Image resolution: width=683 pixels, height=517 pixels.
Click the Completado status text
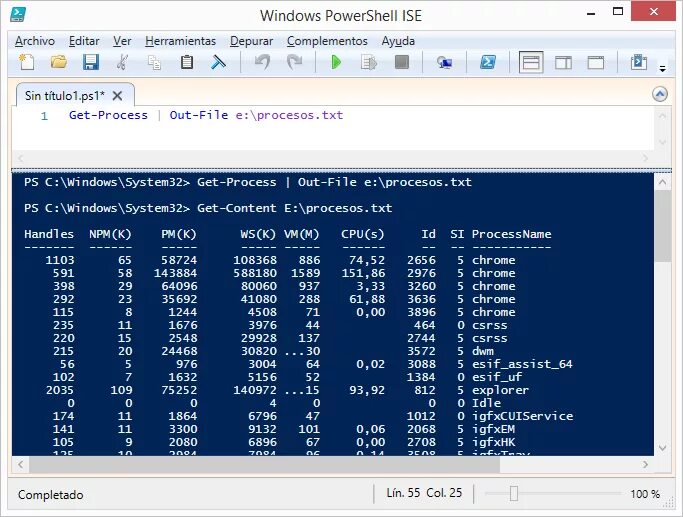pyautogui.click(x=51, y=495)
